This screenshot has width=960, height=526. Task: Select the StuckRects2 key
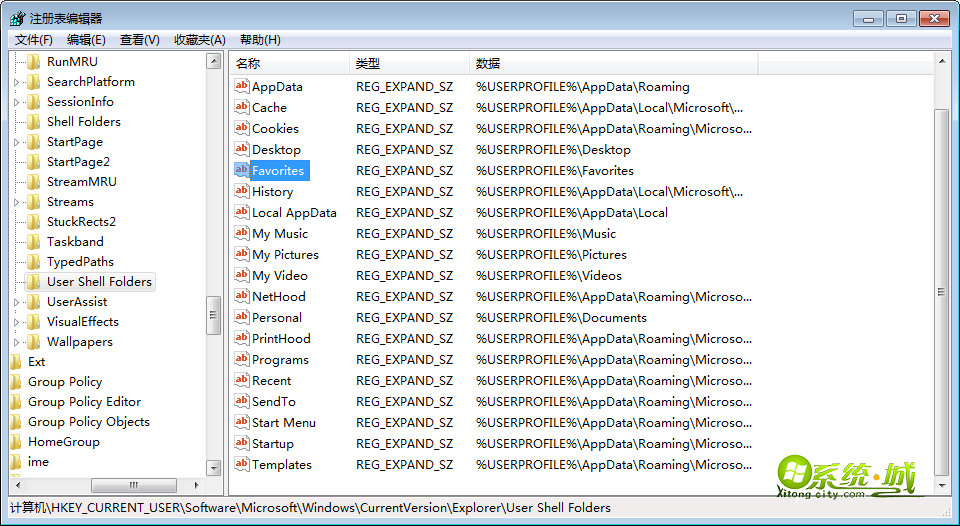click(81, 222)
